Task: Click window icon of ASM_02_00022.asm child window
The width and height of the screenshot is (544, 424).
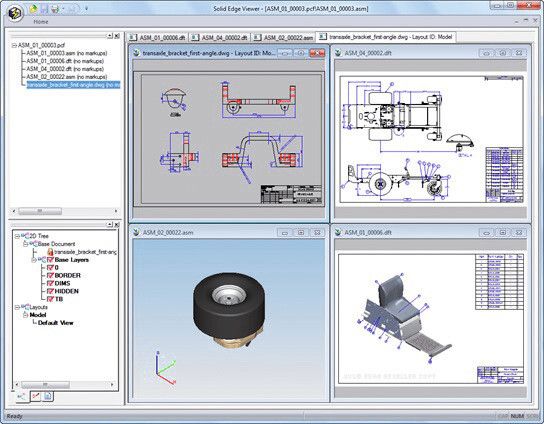Action: pyautogui.click(x=136, y=232)
